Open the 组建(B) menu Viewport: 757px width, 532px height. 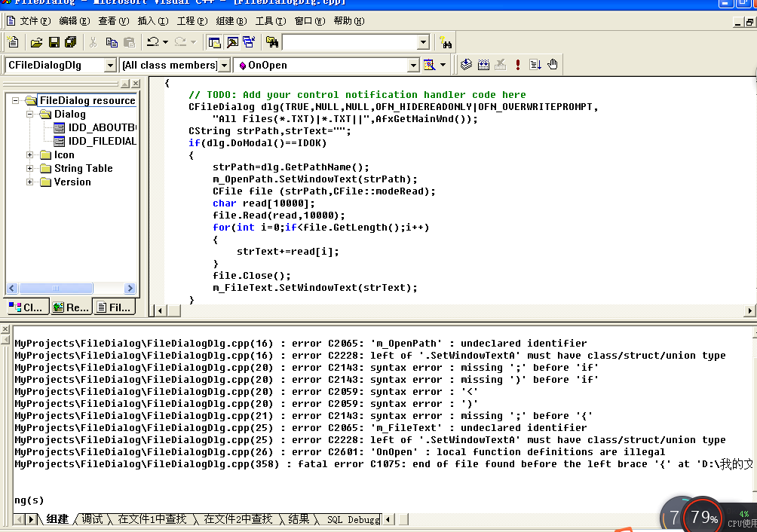click(231, 21)
